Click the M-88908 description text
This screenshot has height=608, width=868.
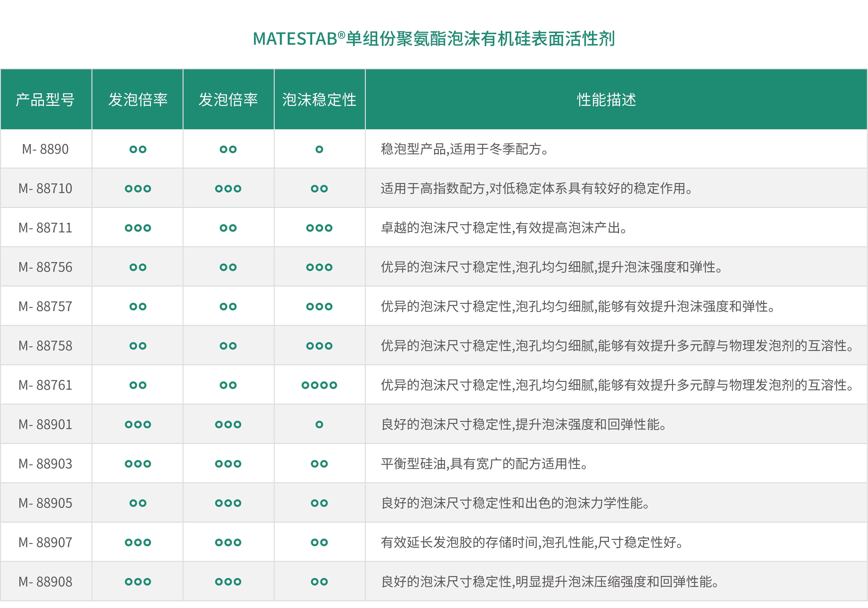point(549,581)
